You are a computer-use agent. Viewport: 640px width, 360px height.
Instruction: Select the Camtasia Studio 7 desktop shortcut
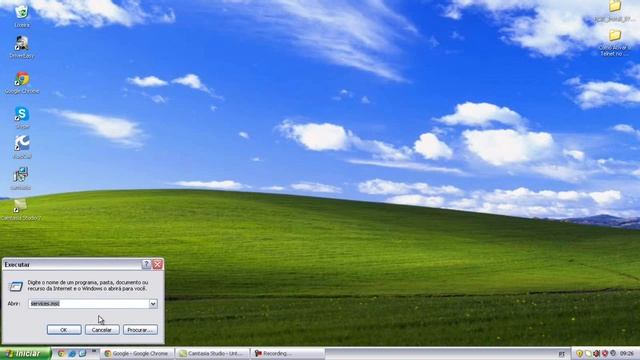pyautogui.click(x=21, y=210)
